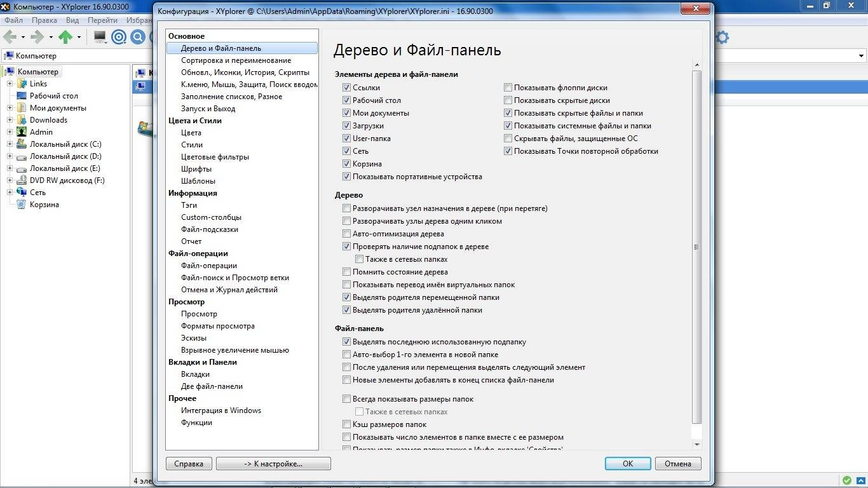This screenshot has width=868, height=488.
Task: Click the settings scrollbar down arrow
Action: click(697, 444)
